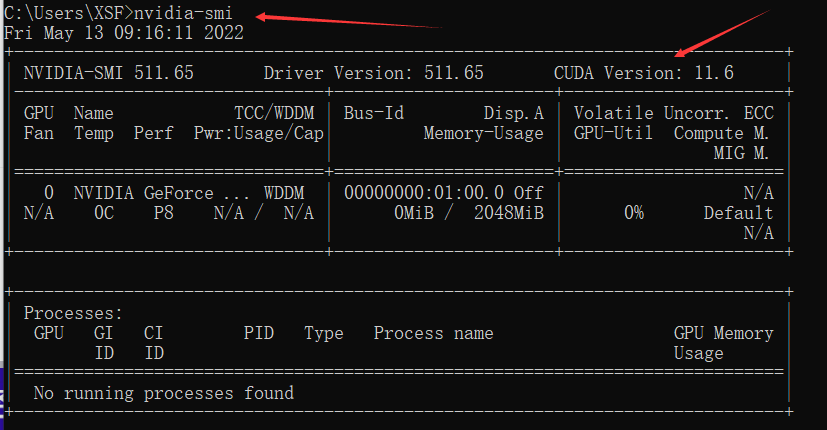Click the 'P8' performance state value
This screenshot has height=430, width=827.
(x=164, y=213)
